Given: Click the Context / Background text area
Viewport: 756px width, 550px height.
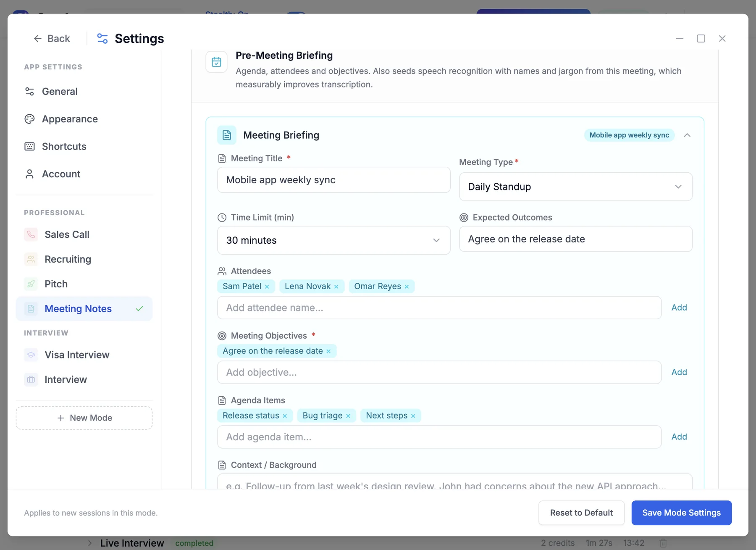Looking at the screenshot, I should [x=455, y=482].
